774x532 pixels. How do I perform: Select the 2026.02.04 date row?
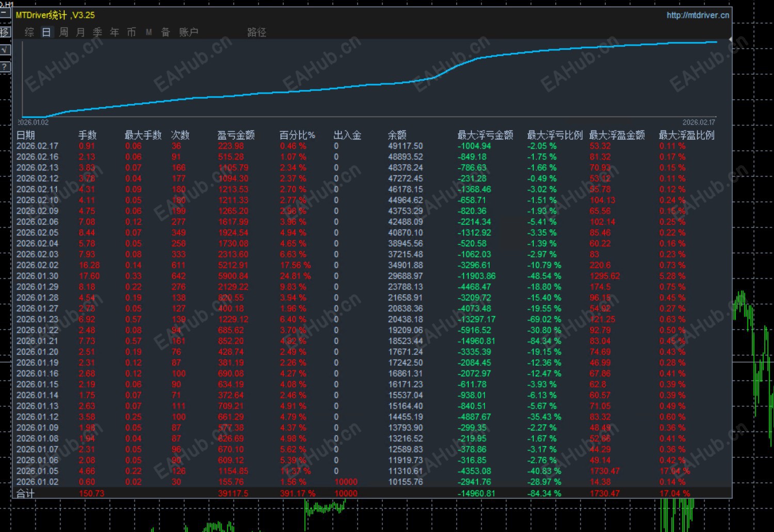pyautogui.click(x=37, y=244)
